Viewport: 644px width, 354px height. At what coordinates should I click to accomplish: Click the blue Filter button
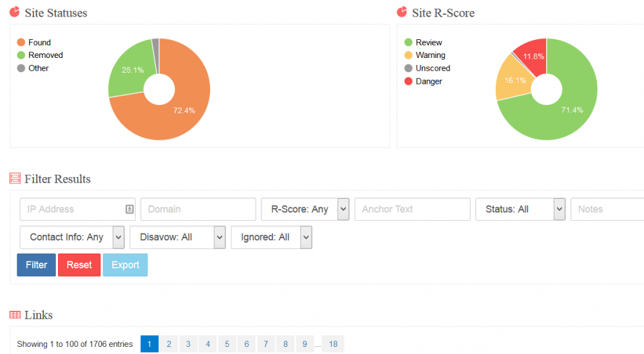pos(36,265)
